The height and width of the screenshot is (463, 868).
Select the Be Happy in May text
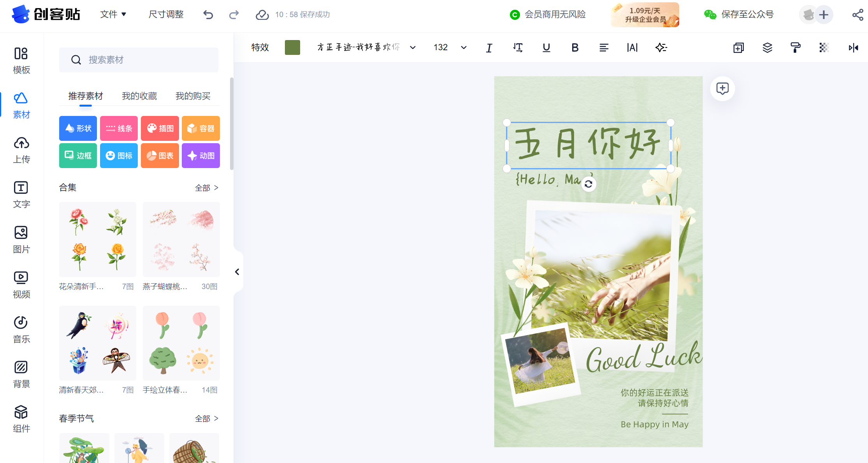tap(655, 424)
